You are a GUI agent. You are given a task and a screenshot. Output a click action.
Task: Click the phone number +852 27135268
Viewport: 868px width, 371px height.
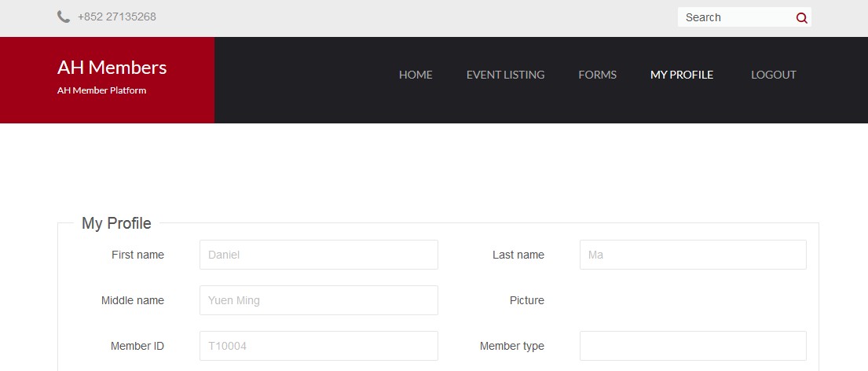pos(117,17)
